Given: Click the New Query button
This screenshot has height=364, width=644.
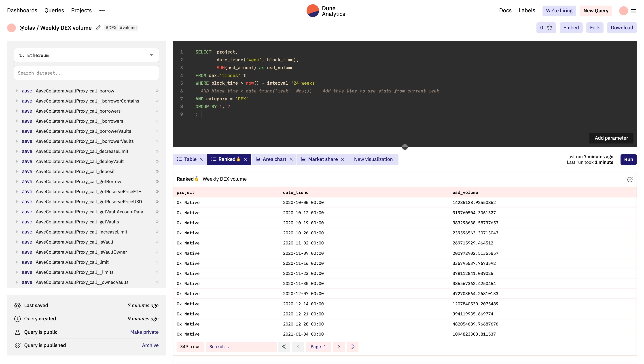Looking at the screenshot, I should click(x=596, y=11).
